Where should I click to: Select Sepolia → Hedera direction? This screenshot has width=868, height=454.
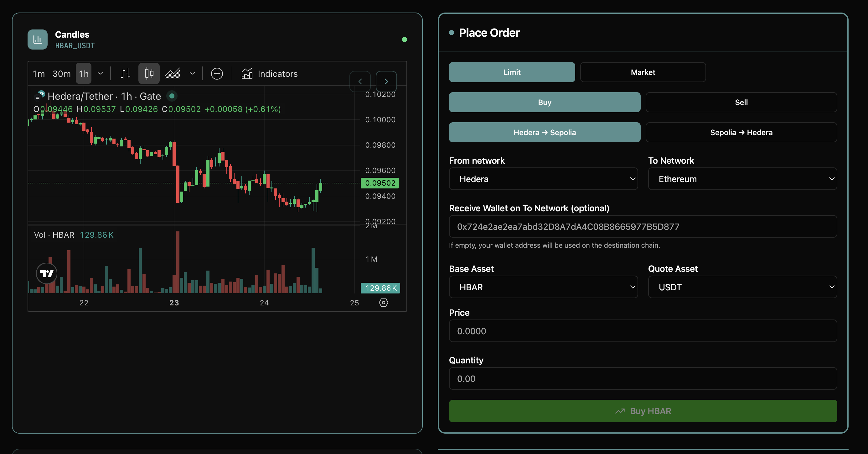pos(741,132)
